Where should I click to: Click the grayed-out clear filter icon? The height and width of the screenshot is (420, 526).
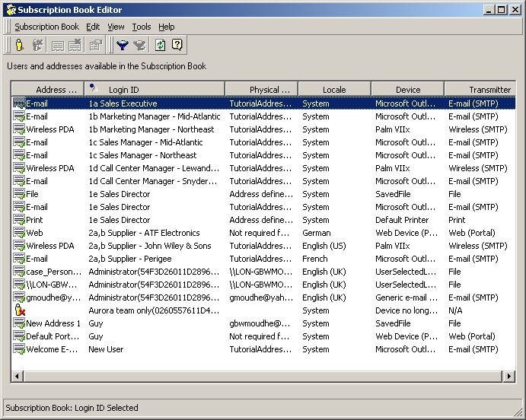(139, 46)
